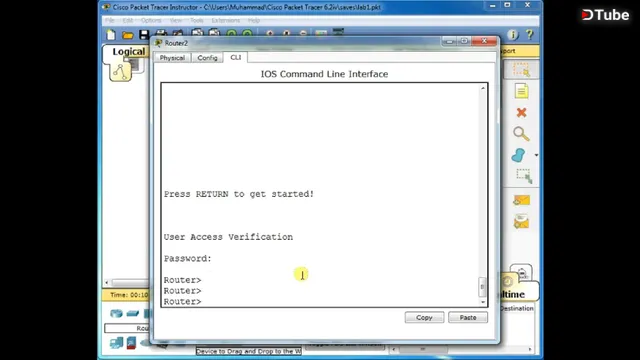The image size is (640, 360).
Task: Expand the drawing tool dropdown arrow
Action: [x=536, y=155]
